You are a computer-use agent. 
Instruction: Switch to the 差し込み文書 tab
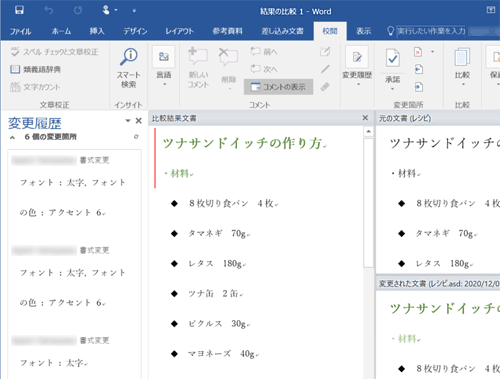pos(282,31)
